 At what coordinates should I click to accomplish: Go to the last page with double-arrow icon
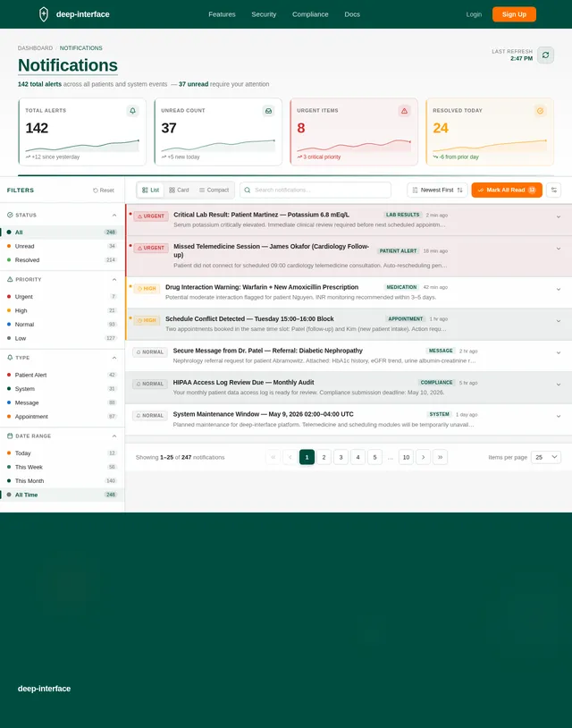[x=441, y=457]
